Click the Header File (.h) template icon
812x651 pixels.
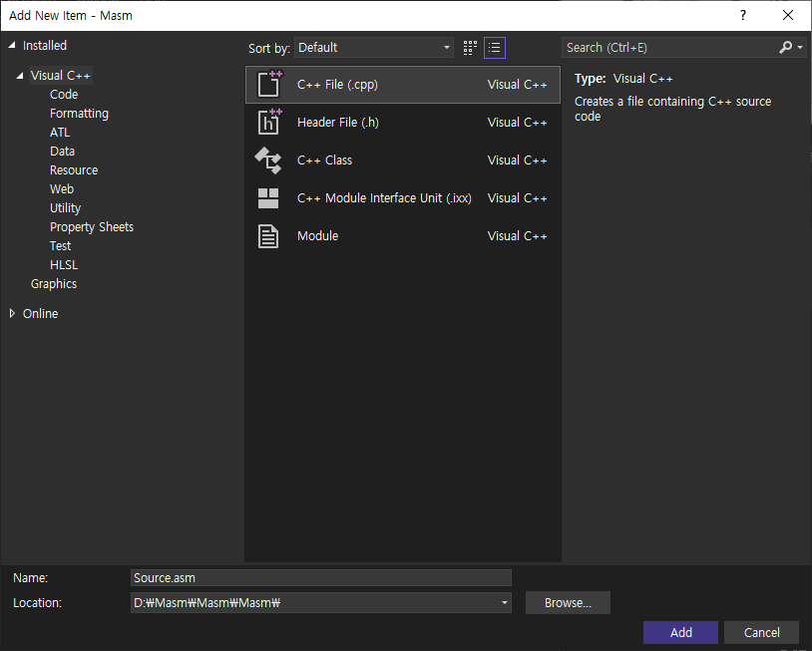[269, 123]
